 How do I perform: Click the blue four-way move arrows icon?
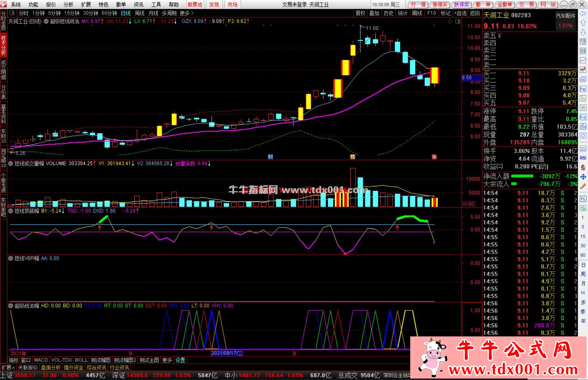pyautogui.click(x=583, y=177)
